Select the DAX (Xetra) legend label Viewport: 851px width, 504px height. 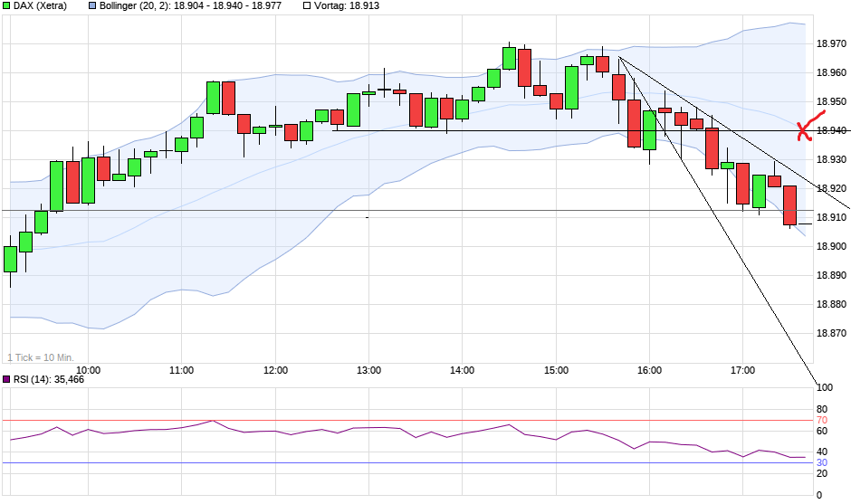[40, 6]
